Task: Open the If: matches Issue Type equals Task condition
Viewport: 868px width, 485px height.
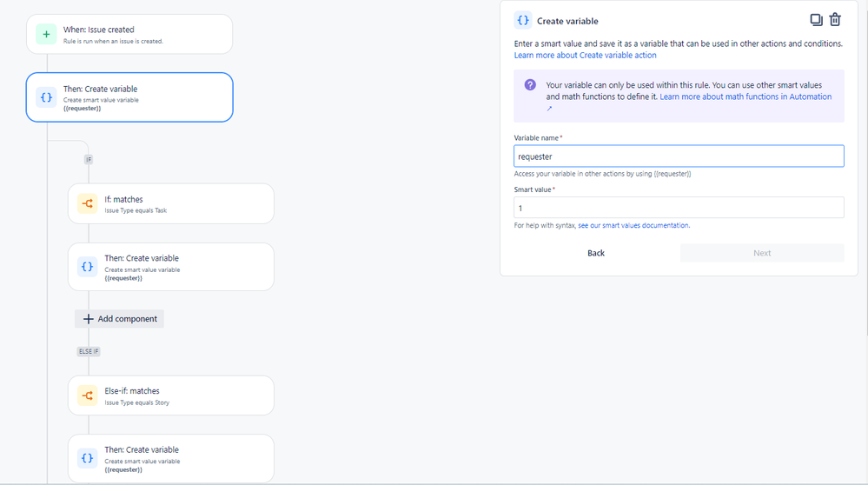Action: coord(171,203)
